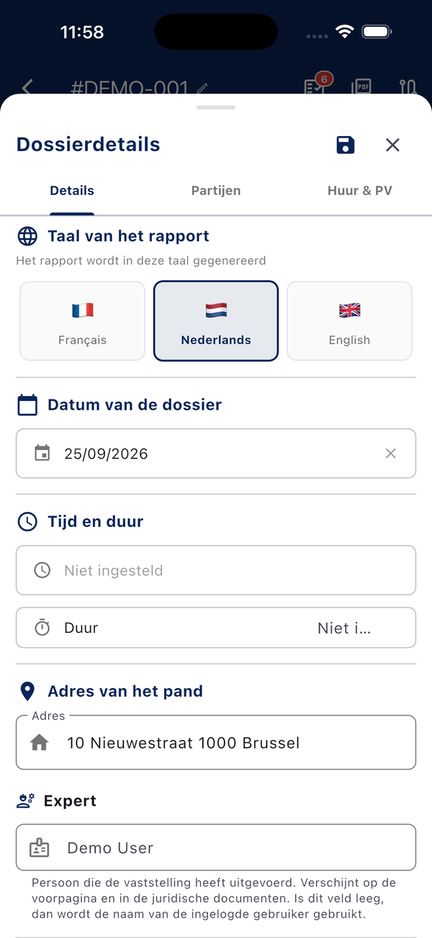Open the Duur duration picker
Image resolution: width=432 pixels, height=938 pixels.
(216, 628)
